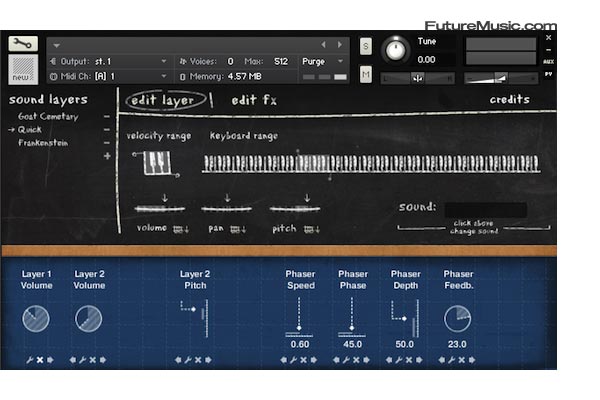This screenshot has width=600, height=400.
Task: Select the Goat Cemetary sound layer
Action: point(48,116)
